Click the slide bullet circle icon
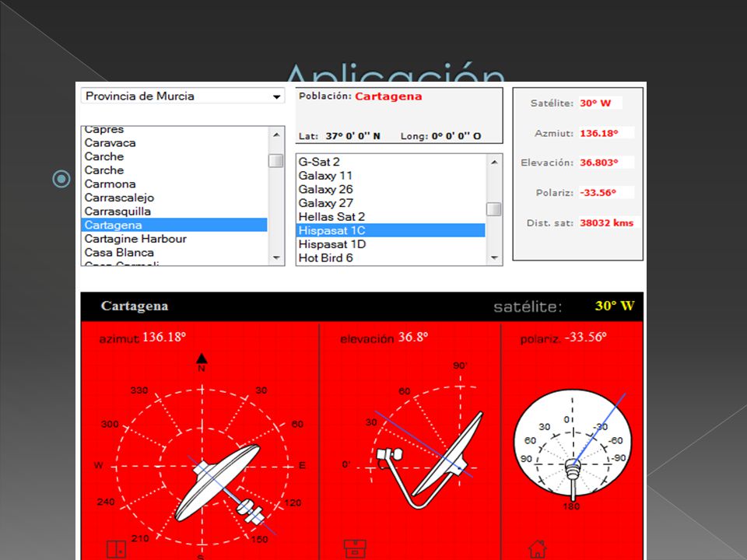The width and height of the screenshot is (747, 560). coord(61,179)
